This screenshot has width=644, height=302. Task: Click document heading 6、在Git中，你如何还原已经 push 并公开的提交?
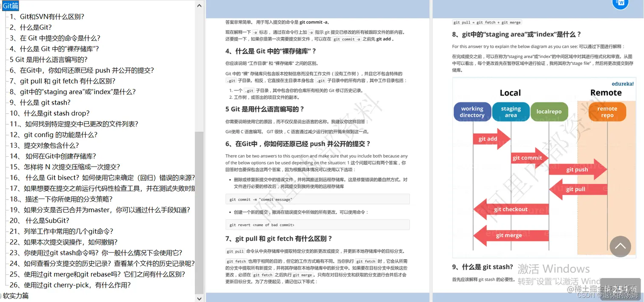pyautogui.click(x=298, y=144)
